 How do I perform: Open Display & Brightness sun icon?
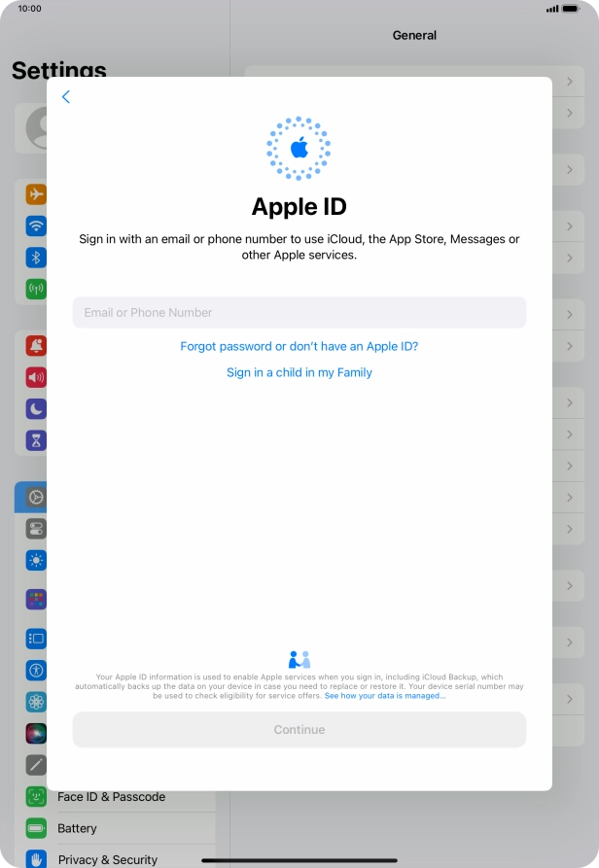tap(36, 560)
